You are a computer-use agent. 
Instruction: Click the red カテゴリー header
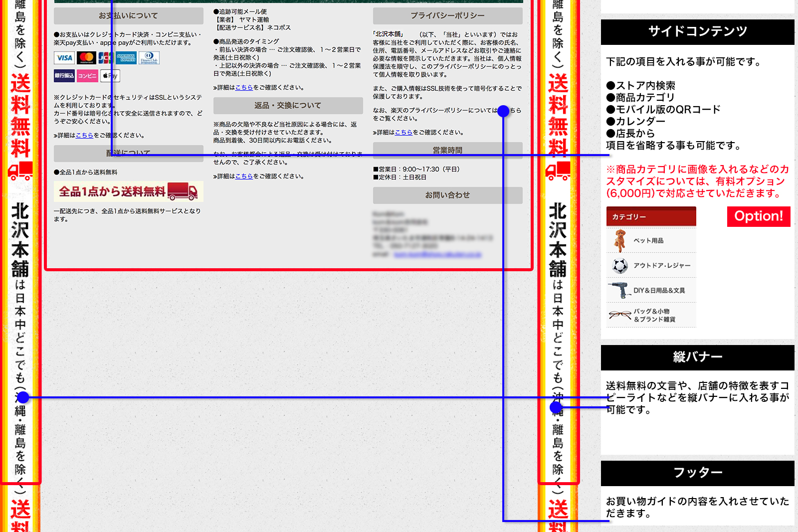[651, 217]
